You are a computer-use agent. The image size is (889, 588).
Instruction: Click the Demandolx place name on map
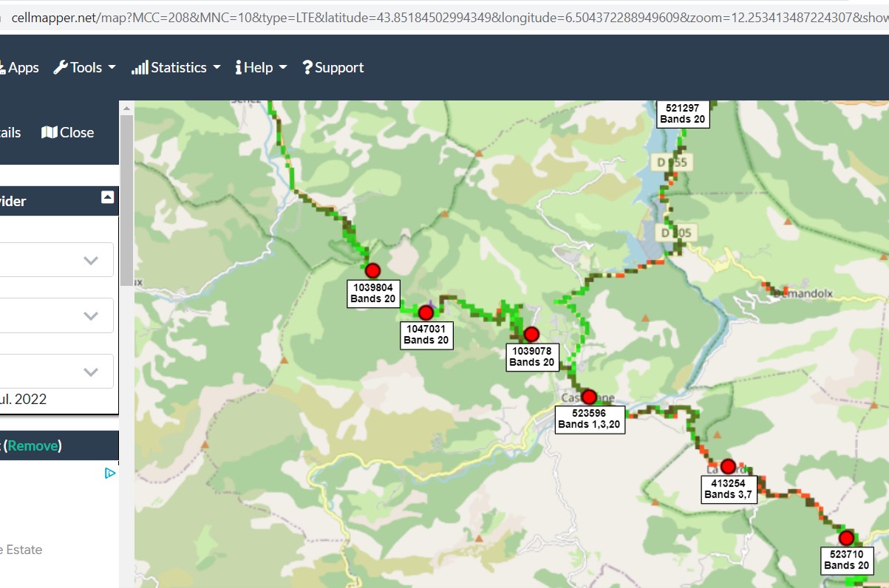(x=803, y=293)
